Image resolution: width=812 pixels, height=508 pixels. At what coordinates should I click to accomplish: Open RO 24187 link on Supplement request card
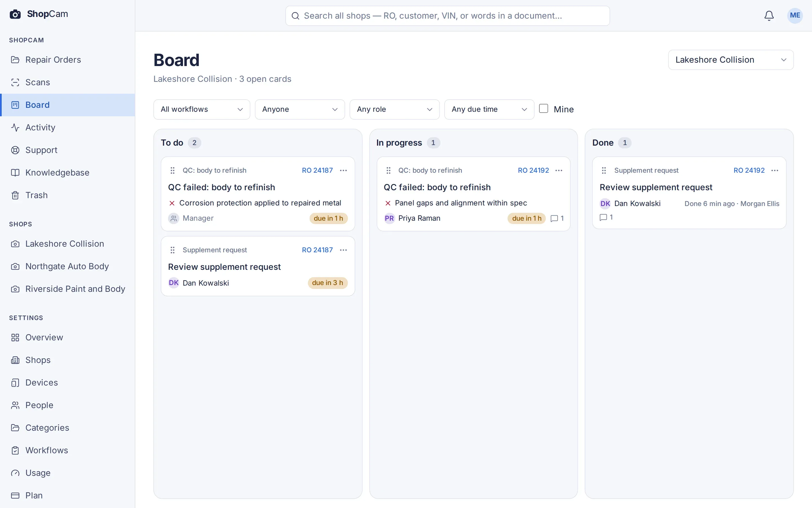(x=317, y=250)
